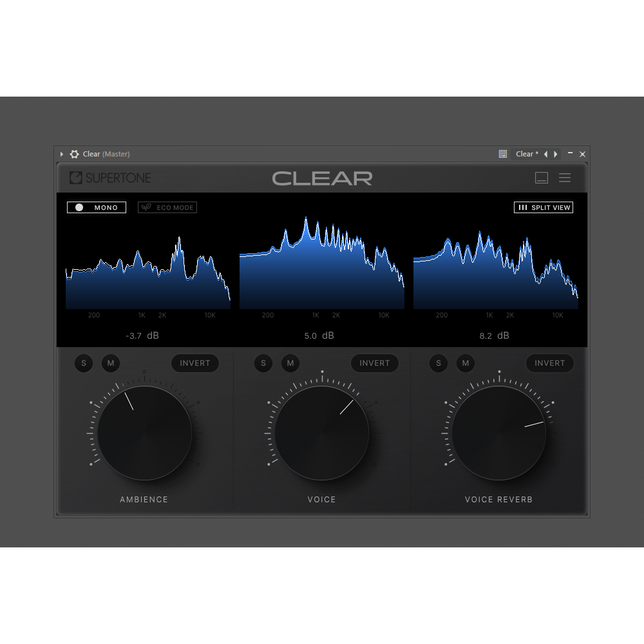The image size is (644, 644).
Task: Click the -3.7 dB ambience value
Action: click(x=142, y=336)
